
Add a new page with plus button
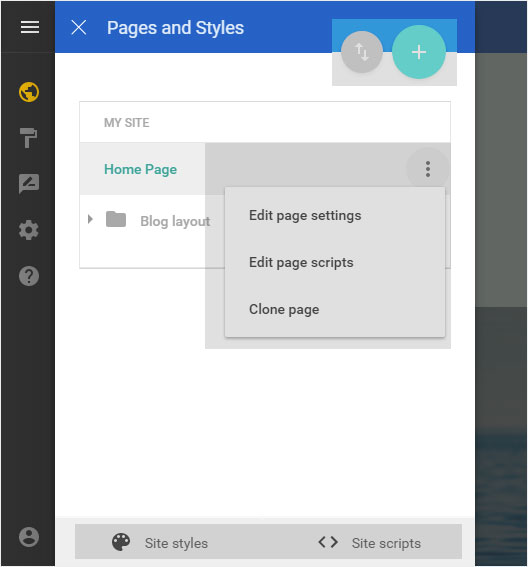coord(419,52)
